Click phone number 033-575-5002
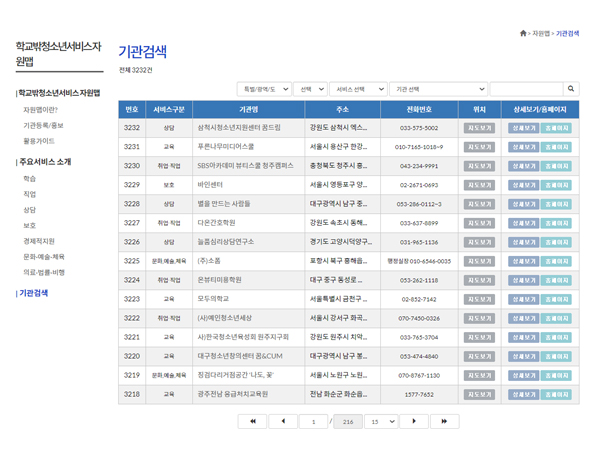600x450 pixels. 419,128
